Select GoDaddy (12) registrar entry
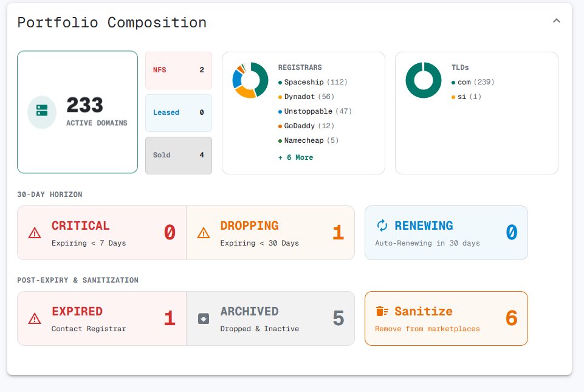This screenshot has height=392, width=584. [306, 126]
